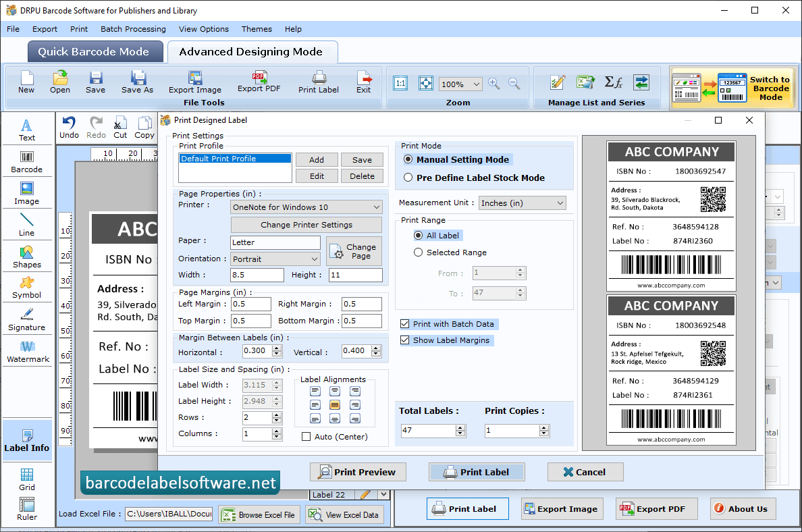Click the zoom in magnifier icon
Viewport: 802px width, 532px height.
click(x=493, y=84)
